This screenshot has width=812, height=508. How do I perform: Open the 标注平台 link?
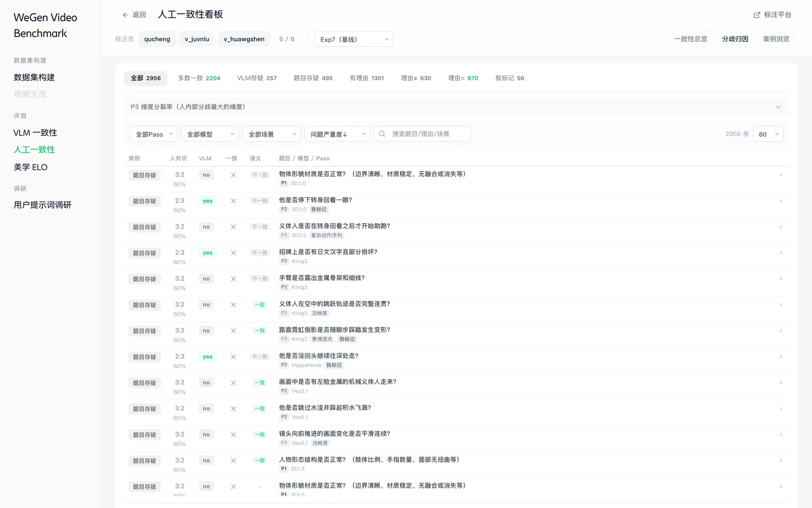(x=772, y=15)
